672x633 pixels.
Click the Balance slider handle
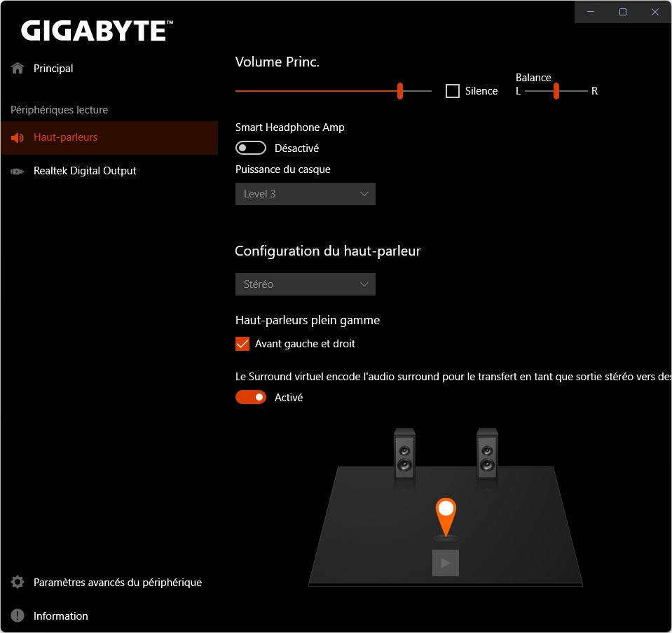tap(556, 91)
